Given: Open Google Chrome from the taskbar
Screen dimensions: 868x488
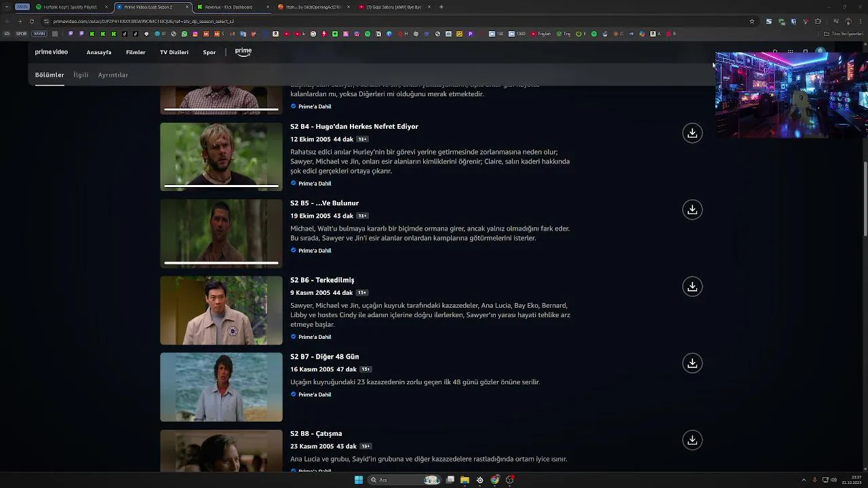Looking at the screenshot, I should coord(495,480).
